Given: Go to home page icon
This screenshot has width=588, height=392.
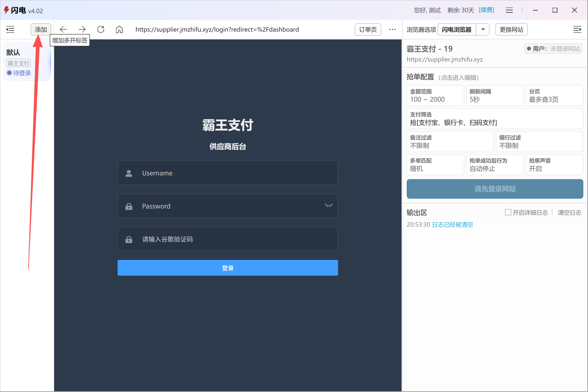Looking at the screenshot, I should coord(119,29).
